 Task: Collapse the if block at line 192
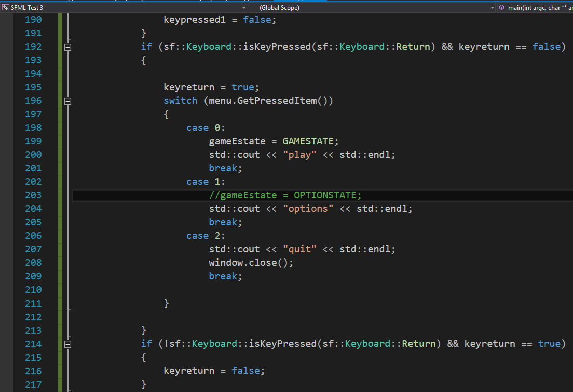[x=67, y=47]
